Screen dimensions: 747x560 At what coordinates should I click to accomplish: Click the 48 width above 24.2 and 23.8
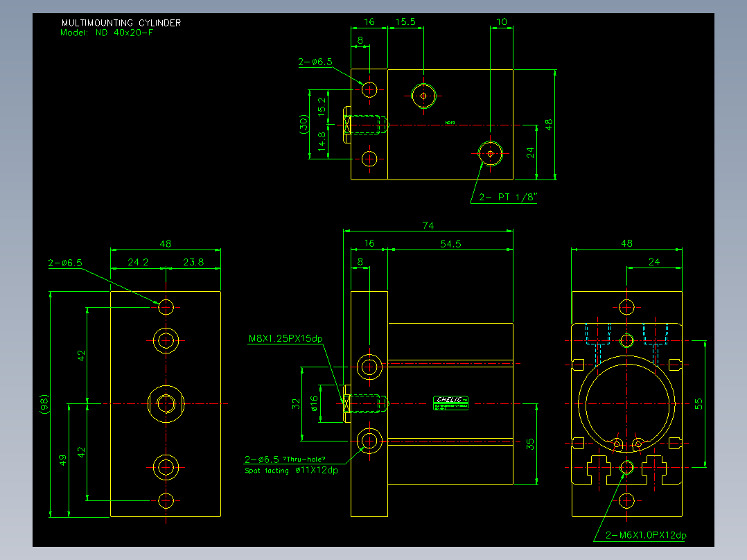[166, 244]
